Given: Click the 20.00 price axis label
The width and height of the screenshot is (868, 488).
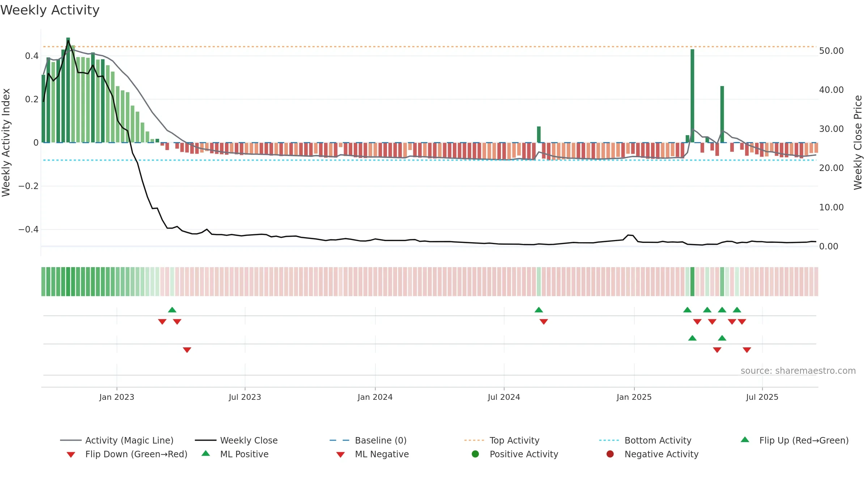Looking at the screenshot, I should pyautogui.click(x=831, y=168).
